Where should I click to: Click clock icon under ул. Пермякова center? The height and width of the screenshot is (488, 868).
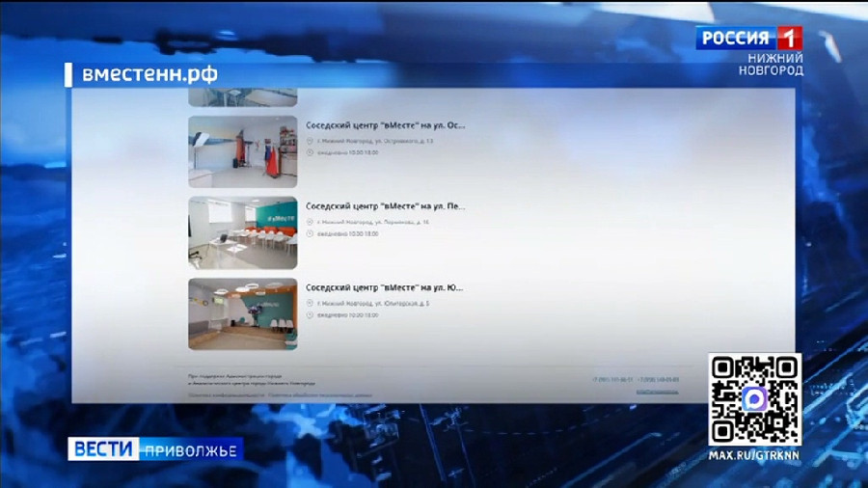[x=310, y=233]
